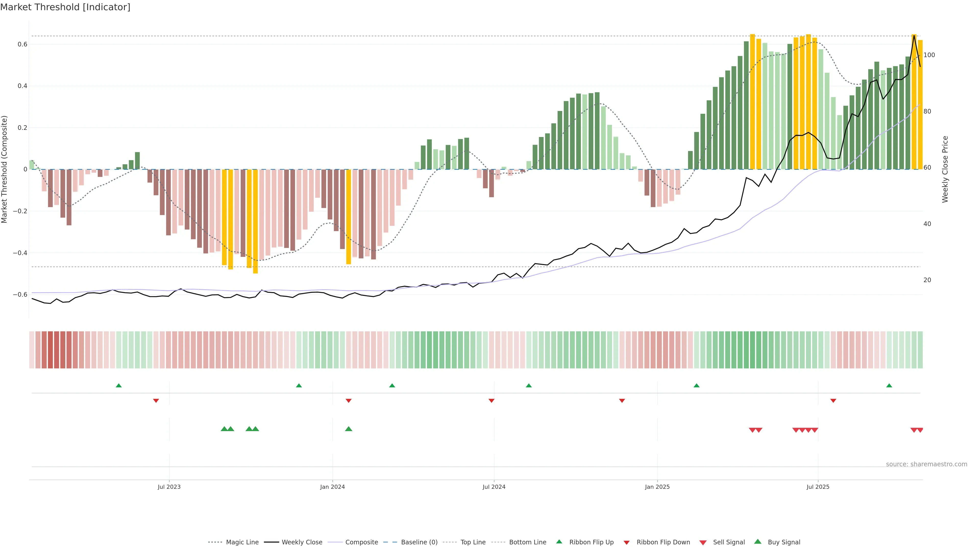Click the Buy Signal marker at January 2024
980x551 pixels.
click(x=348, y=429)
